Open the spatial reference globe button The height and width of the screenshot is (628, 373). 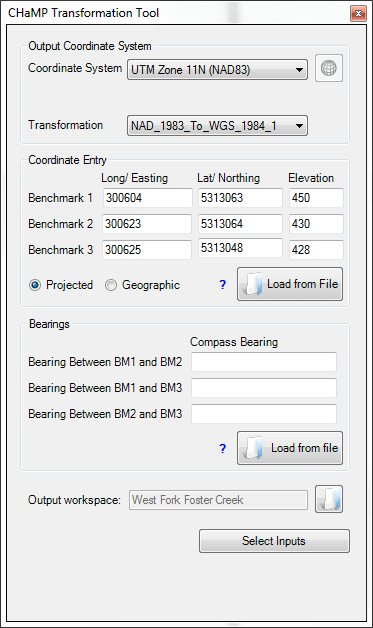click(329, 68)
